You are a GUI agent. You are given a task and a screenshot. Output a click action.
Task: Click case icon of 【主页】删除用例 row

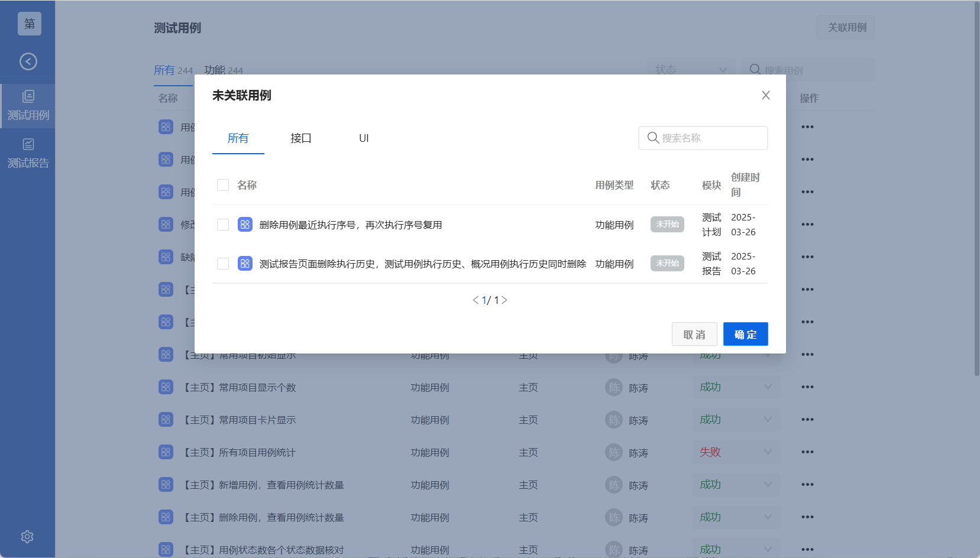[x=166, y=517]
